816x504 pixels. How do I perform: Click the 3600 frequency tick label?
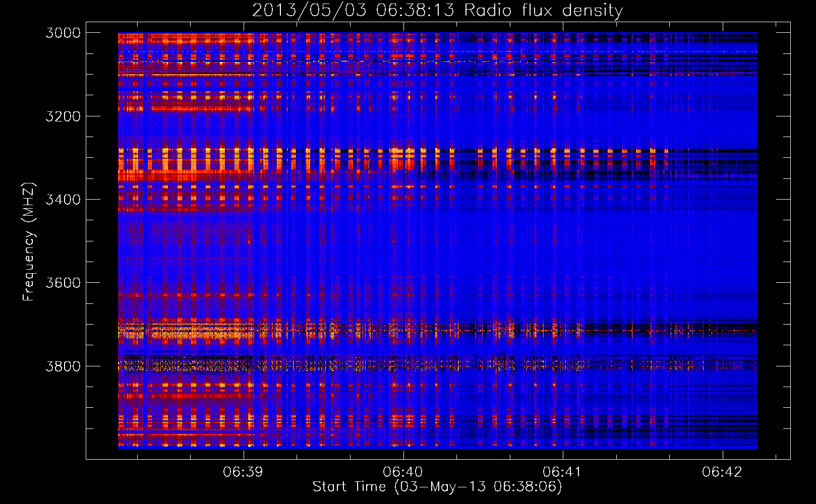pos(63,283)
